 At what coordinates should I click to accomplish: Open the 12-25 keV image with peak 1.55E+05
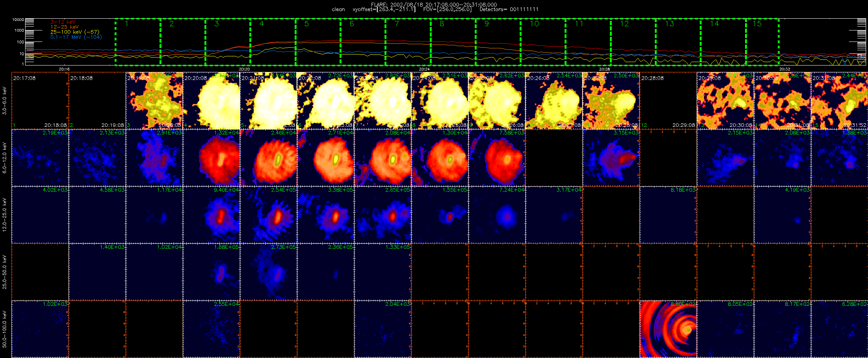click(x=440, y=215)
